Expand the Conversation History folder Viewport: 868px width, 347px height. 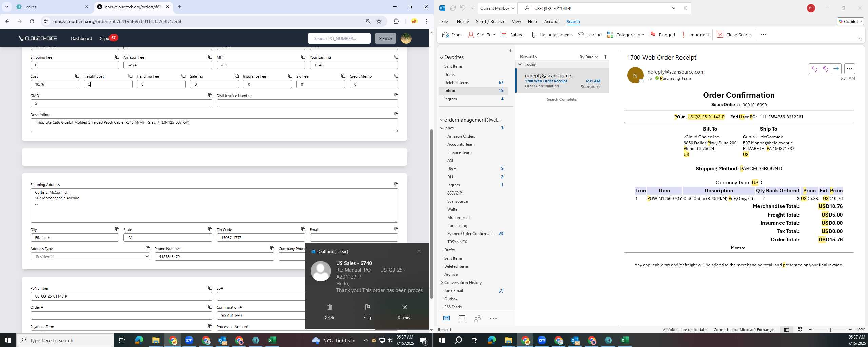[x=442, y=283]
